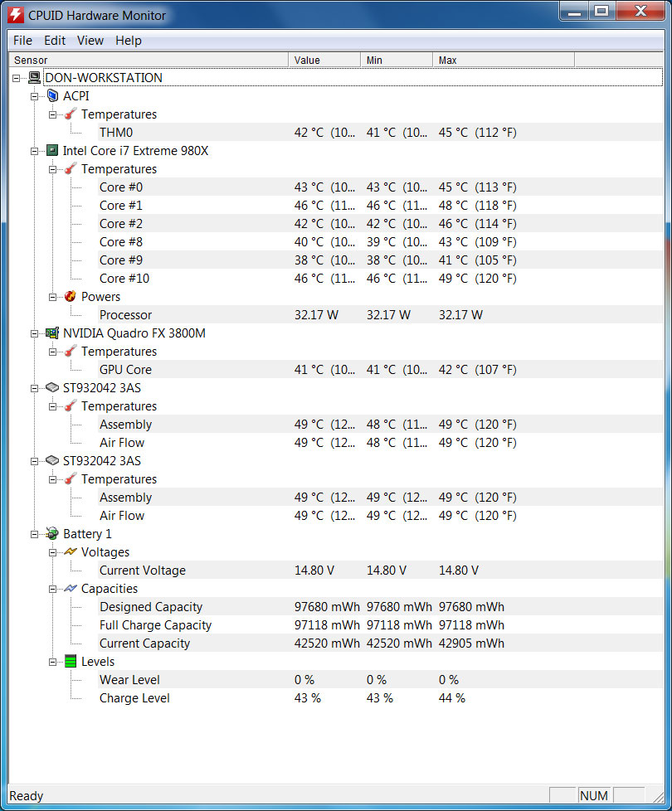672x811 pixels.
Task: Collapse the NVIDIA Quadro FX 3800M node
Action: coord(35,333)
